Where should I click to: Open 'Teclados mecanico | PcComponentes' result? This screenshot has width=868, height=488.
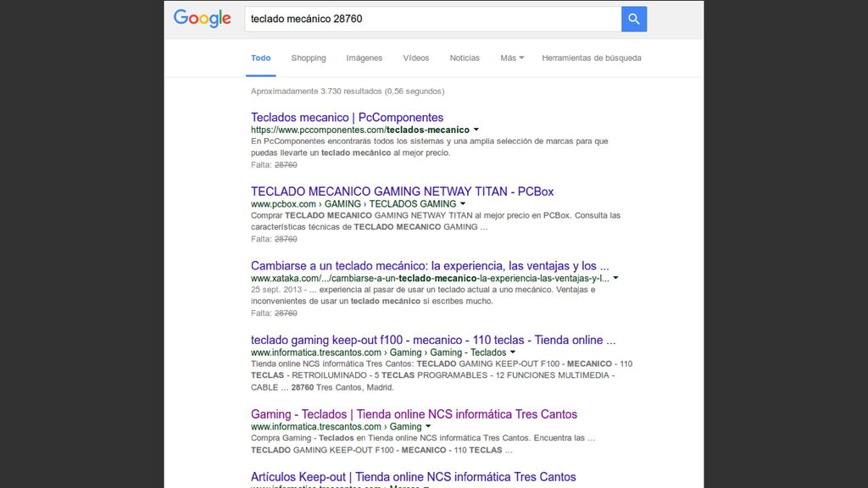[347, 117]
